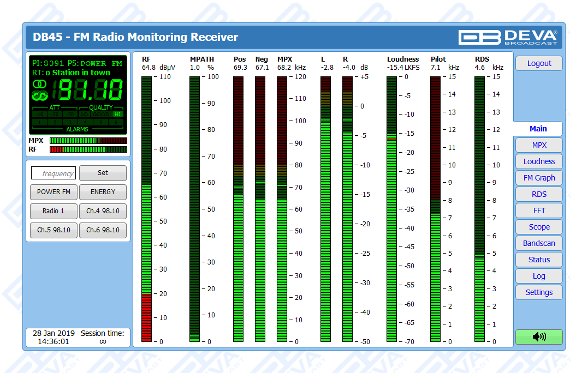The height and width of the screenshot is (373, 588).
Task: Toggle audio with the speaker button
Action: pyautogui.click(x=538, y=336)
